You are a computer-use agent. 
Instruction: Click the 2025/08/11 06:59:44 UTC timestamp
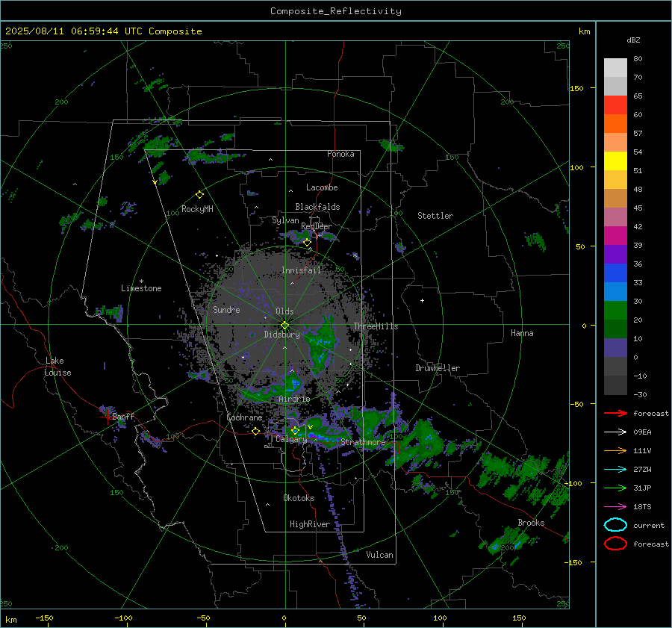click(x=103, y=31)
